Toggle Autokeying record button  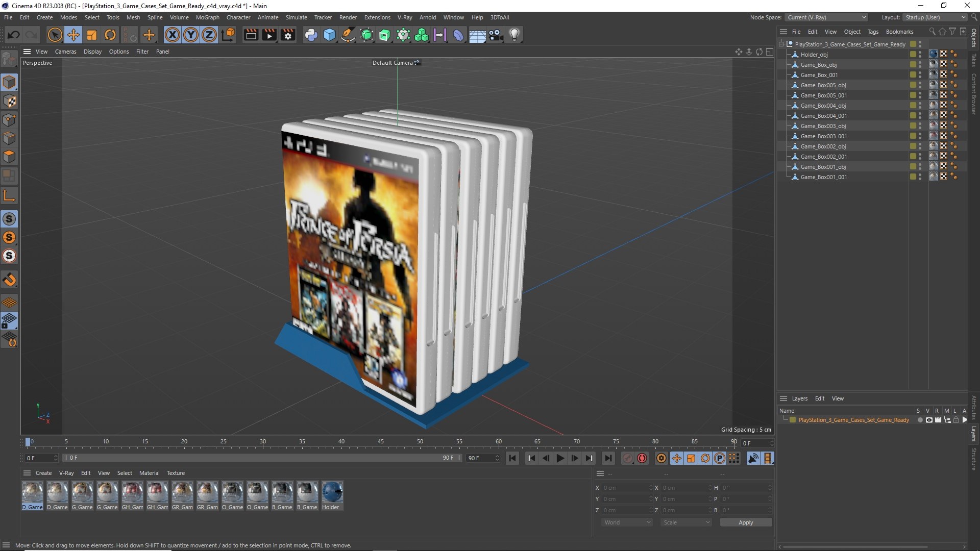(x=642, y=458)
